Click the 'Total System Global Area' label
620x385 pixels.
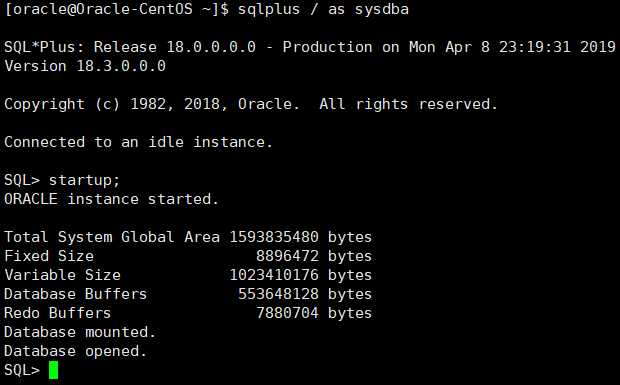click(x=112, y=237)
